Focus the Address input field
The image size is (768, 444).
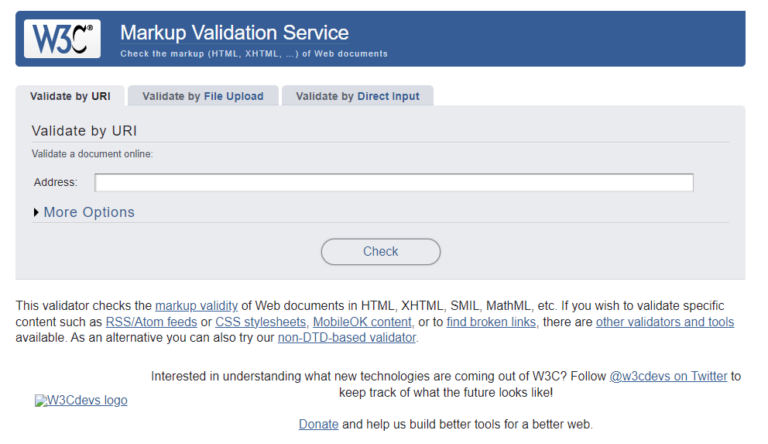pos(394,182)
